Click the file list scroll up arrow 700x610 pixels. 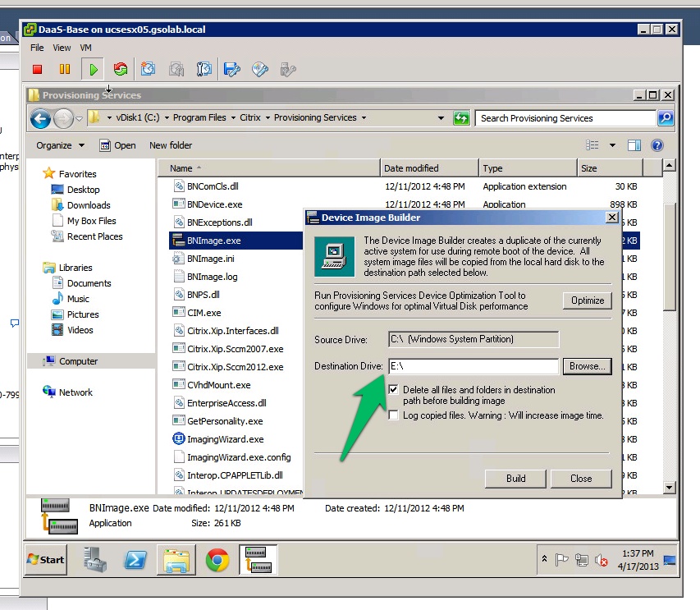[669, 165]
